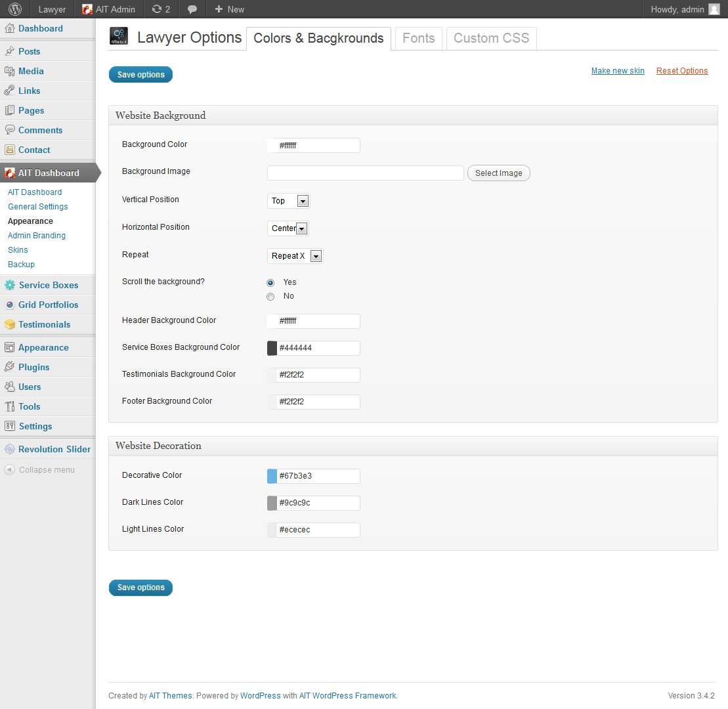Click the Background Image text field

(366, 173)
